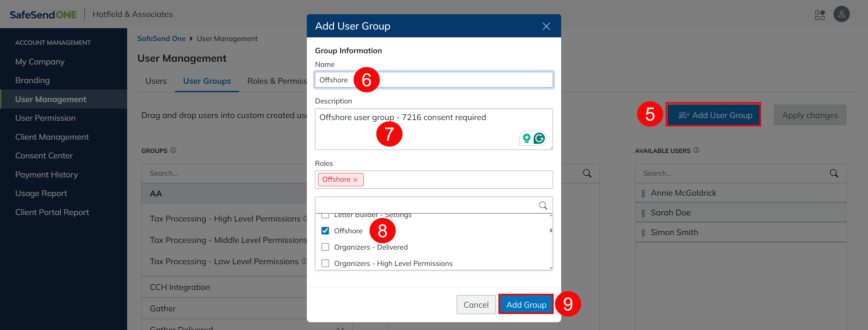Viewport: 868px width, 330px height.
Task: Click the Add Group button
Action: pyautogui.click(x=526, y=305)
